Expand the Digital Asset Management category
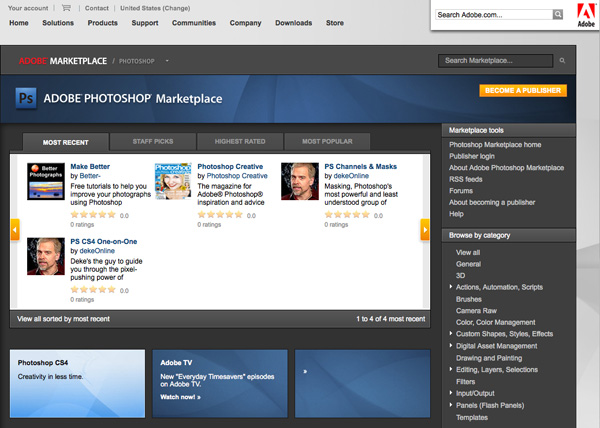This screenshot has width=600, height=428. [x=450, y=346]
